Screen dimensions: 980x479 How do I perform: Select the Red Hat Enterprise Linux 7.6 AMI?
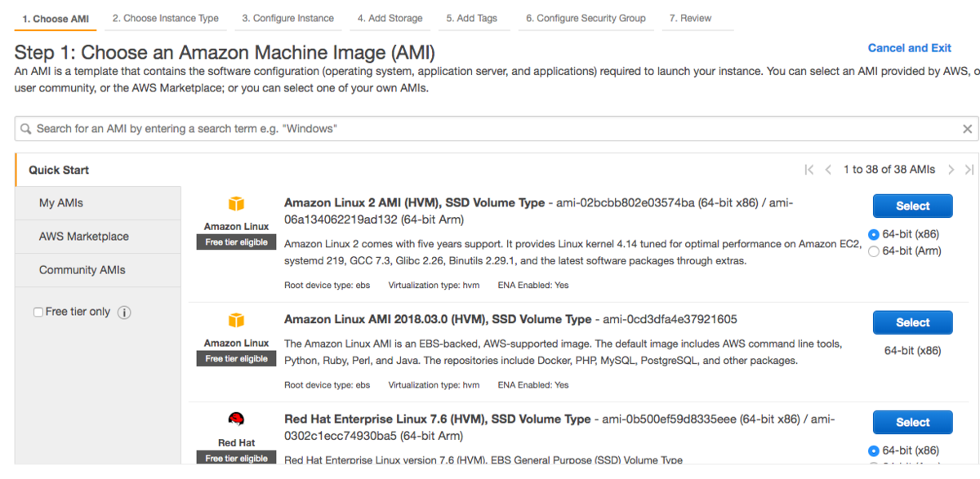912,422
